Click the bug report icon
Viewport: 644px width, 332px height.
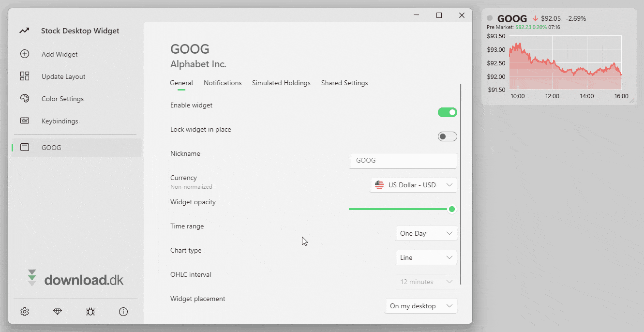pyautogui.click(x=90, y=312)
